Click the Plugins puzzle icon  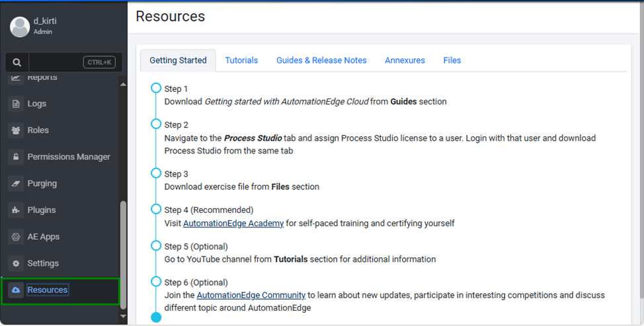tap(16, 210)
